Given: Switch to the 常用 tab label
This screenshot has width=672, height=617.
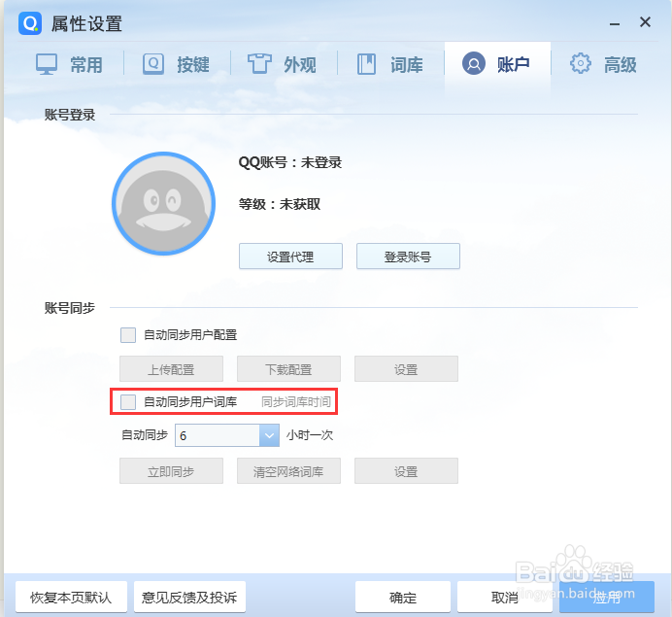Looking at the screenshot, I should [86, 65].
